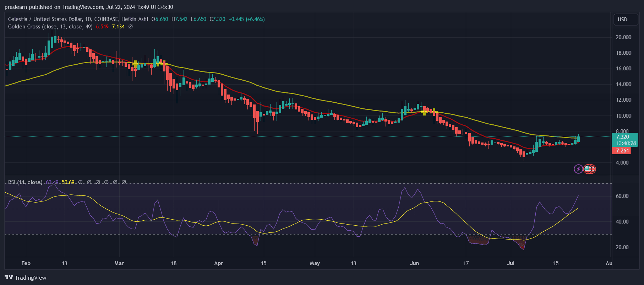Image resolution: width=644 pixels, height=285 pixels.
Task: Click the 18.000 price axis label
Action: pos(623,53)
